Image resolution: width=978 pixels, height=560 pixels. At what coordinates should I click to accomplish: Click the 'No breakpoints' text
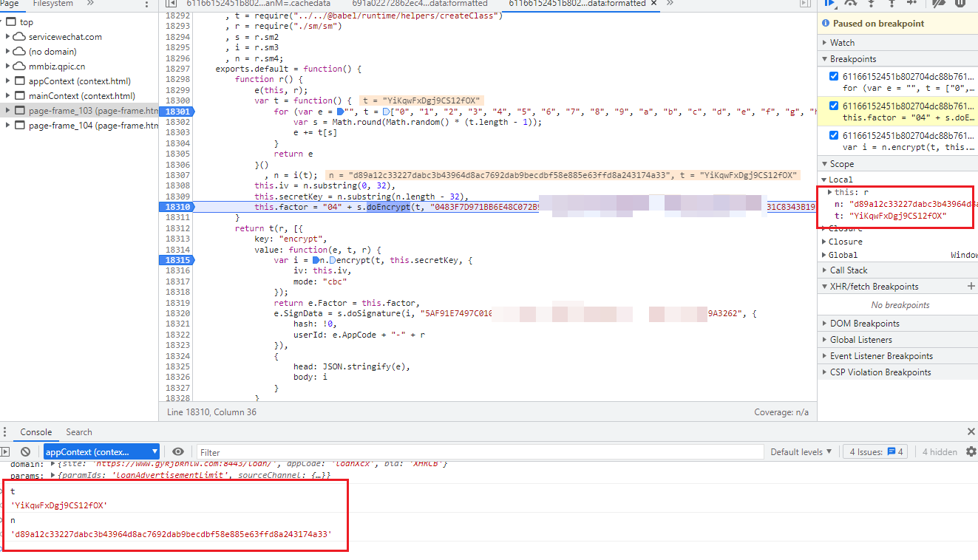[900, 304]
